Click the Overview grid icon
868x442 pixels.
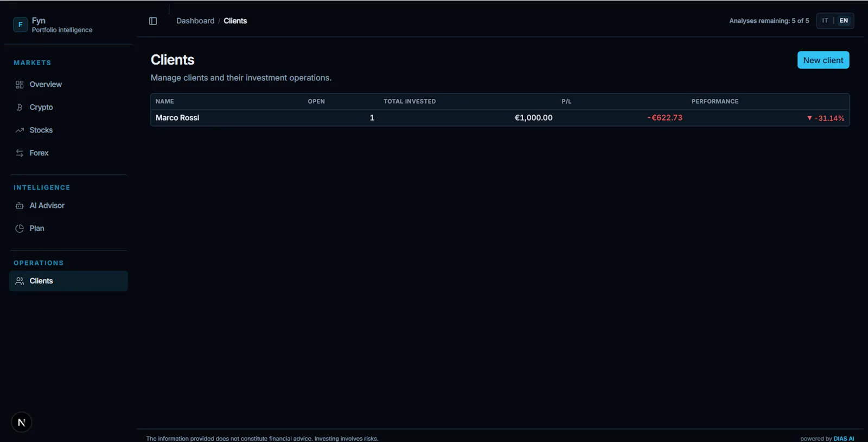coord(20,85)
